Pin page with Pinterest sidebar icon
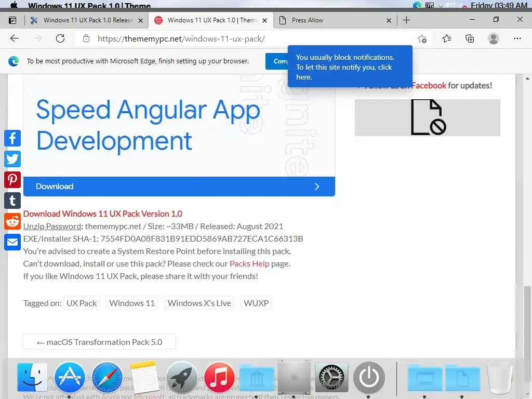Screen dimensions: 532x399 tap(12, 180)
